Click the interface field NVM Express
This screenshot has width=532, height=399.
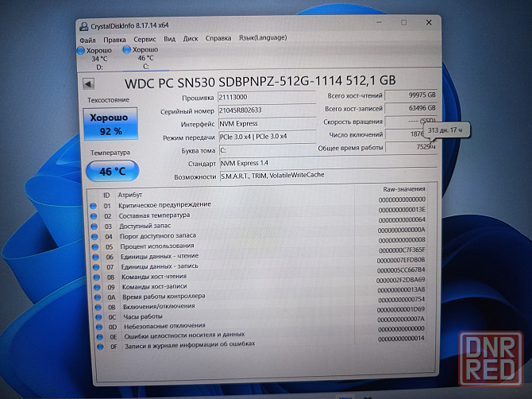point(267,123)
